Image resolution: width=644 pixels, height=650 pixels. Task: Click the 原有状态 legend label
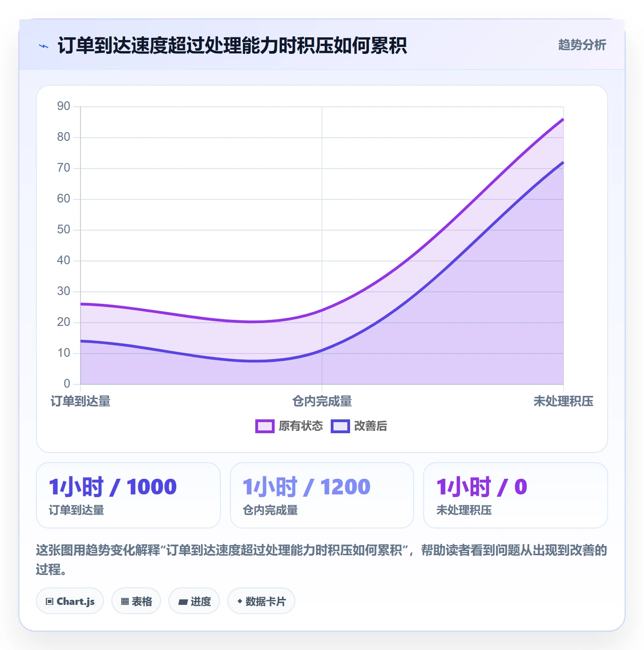click(x=301, y=426)
